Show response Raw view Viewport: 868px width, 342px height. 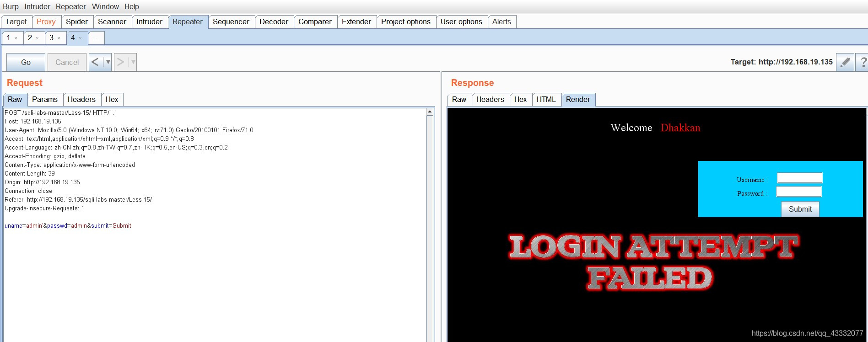point(459,100)
